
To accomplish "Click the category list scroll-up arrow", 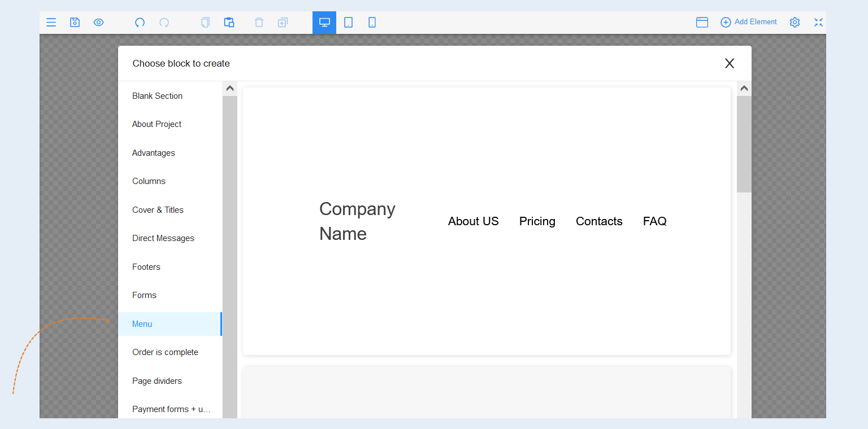I will click(x=230, y=89).
